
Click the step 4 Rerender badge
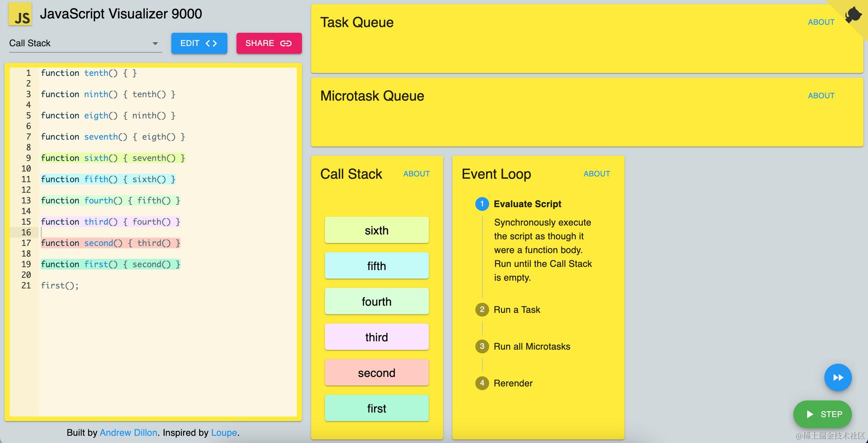pyautogui.click(x=482, y=383)
